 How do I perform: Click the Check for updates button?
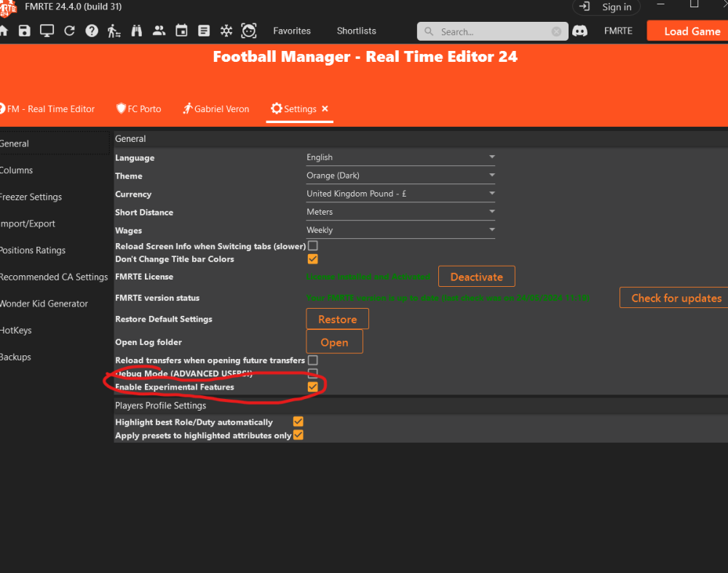coord(676,298)
